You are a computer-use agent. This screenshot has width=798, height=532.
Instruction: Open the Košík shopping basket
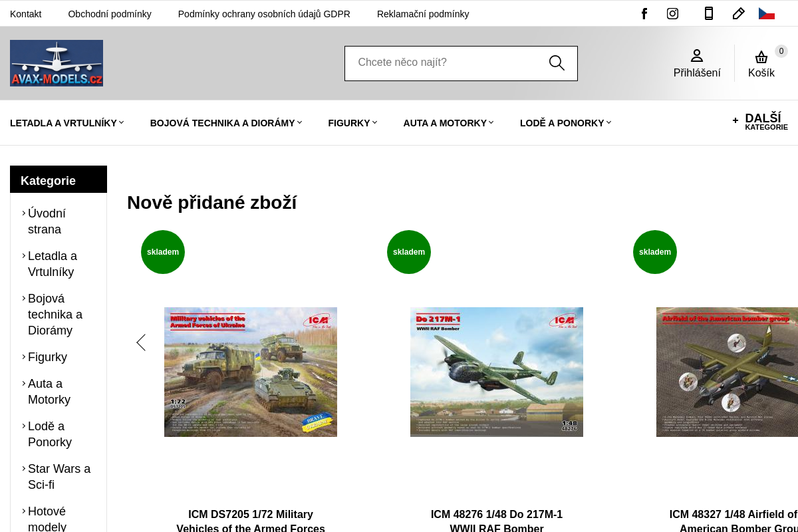click(x=761, y=64)
